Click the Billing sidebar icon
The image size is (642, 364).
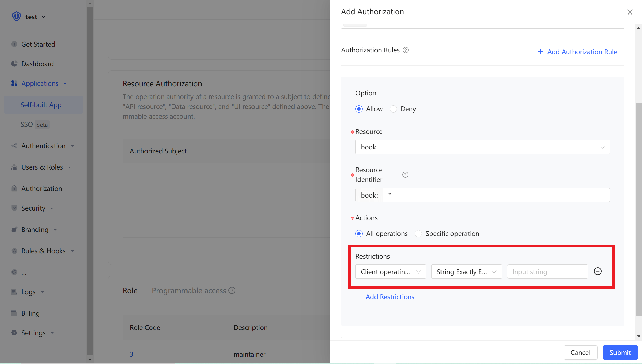tap(14, 313)
